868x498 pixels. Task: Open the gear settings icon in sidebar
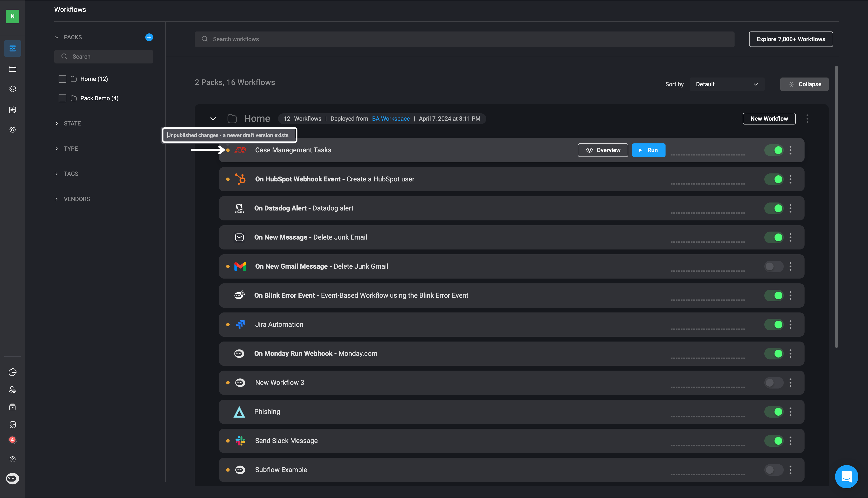coord(13,130)
